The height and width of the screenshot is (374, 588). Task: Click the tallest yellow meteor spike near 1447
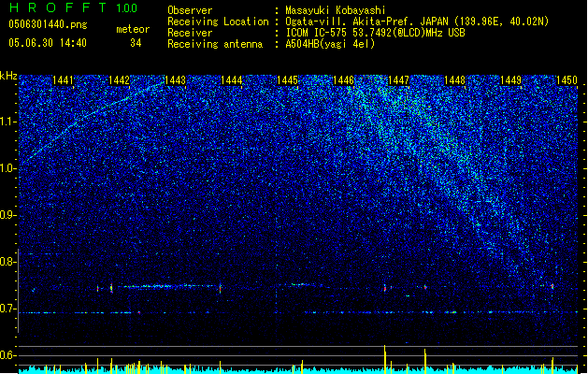385,359
